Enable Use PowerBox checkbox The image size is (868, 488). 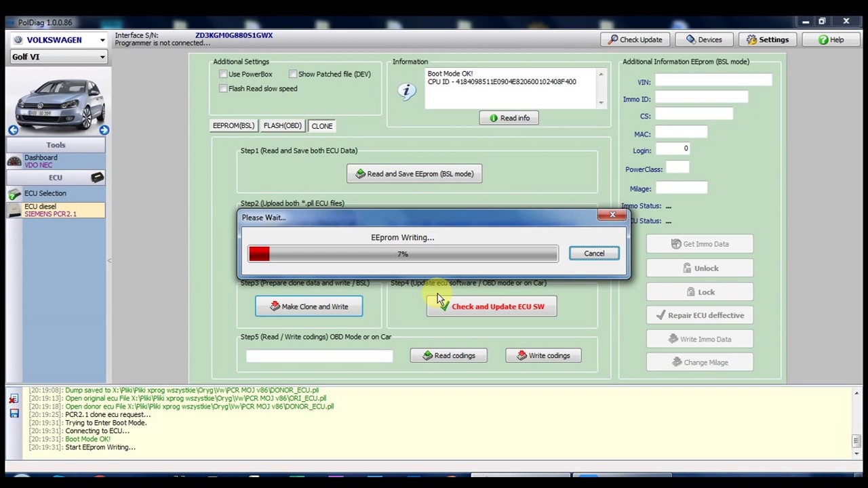[223, 74]
